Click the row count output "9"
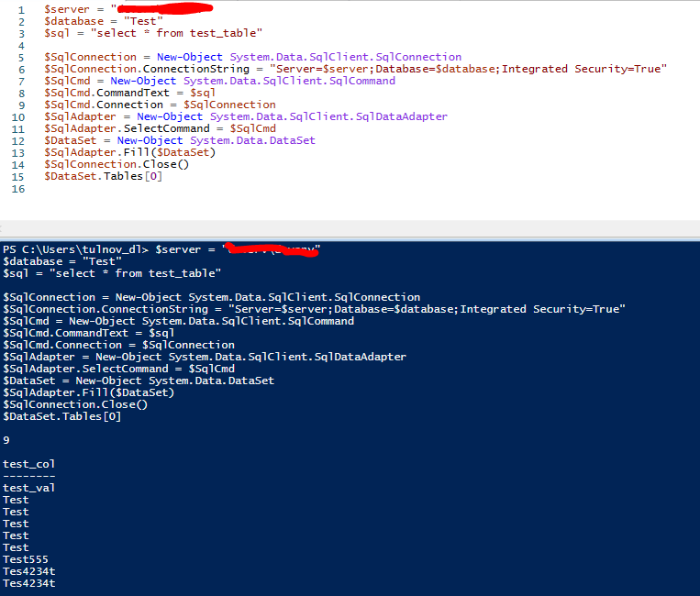The image size is (700, 596). (6, 440)
